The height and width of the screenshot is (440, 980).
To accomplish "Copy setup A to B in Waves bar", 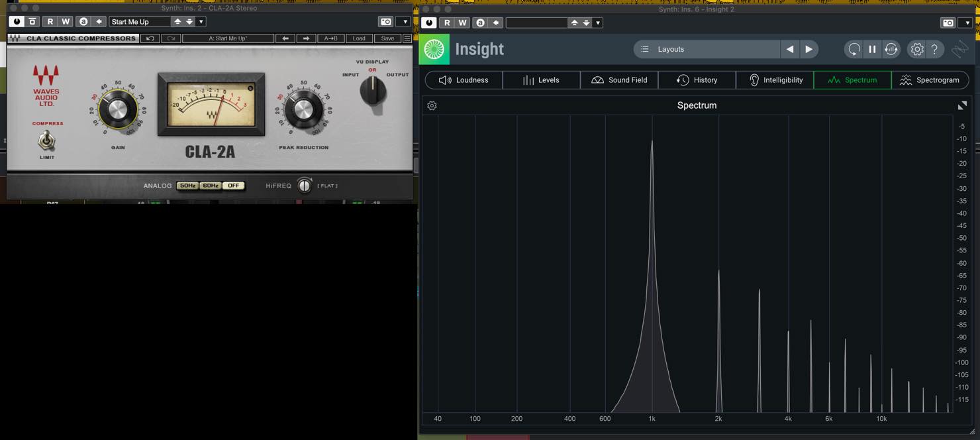I will 330,38.
